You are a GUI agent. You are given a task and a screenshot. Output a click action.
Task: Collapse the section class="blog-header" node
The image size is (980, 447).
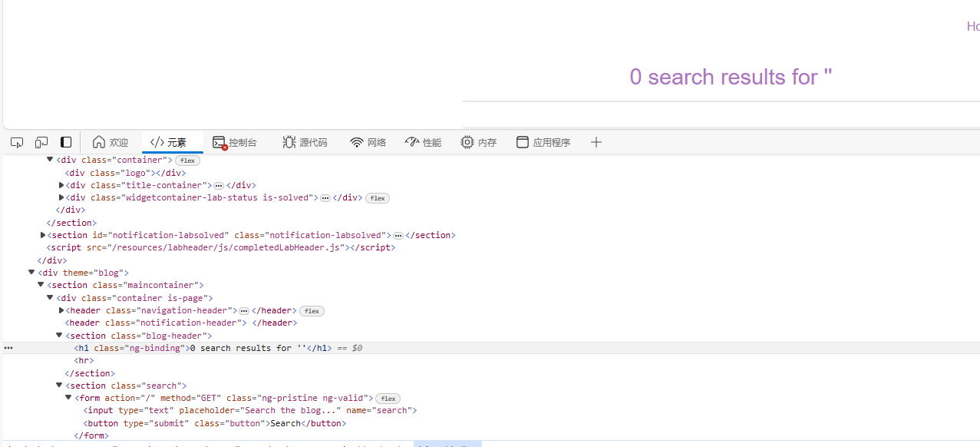59,335
